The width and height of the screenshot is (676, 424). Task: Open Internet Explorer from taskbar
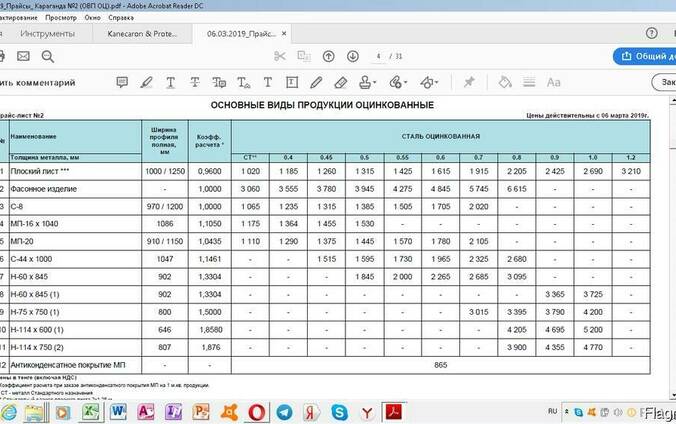tap(8, 412)
